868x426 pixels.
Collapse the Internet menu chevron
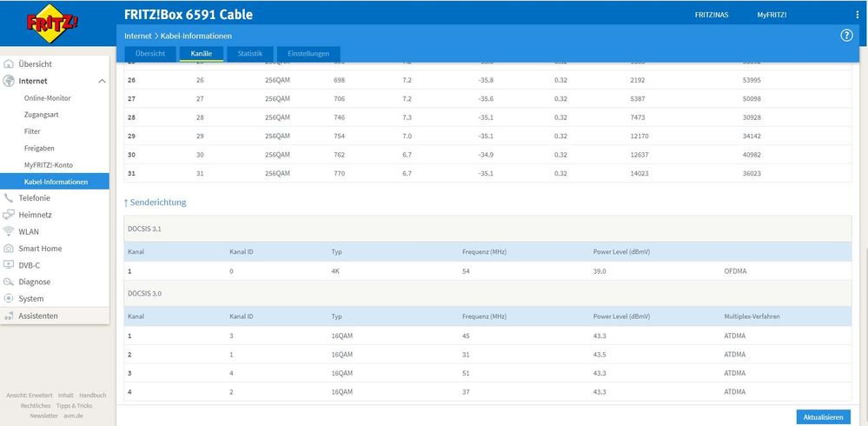click(102, 81)
